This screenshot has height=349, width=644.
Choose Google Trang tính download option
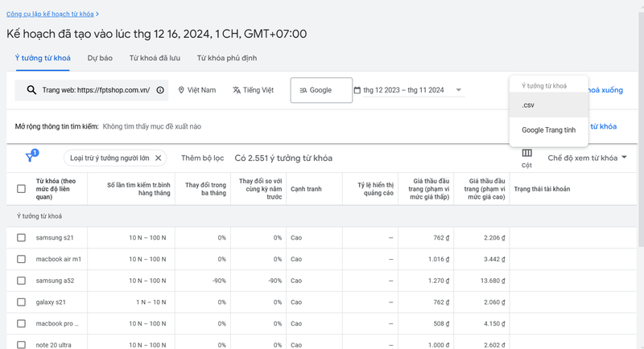tap(549, 130)
